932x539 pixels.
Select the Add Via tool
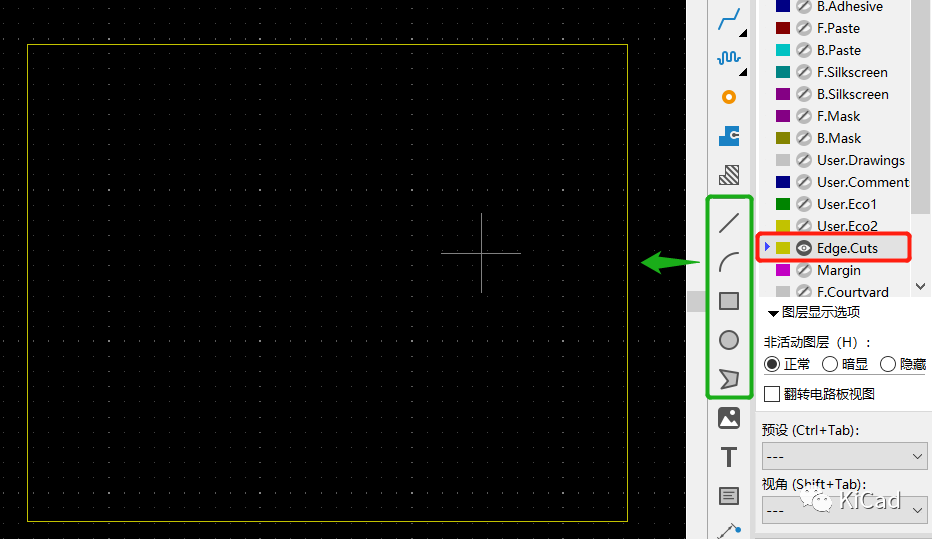729,97
